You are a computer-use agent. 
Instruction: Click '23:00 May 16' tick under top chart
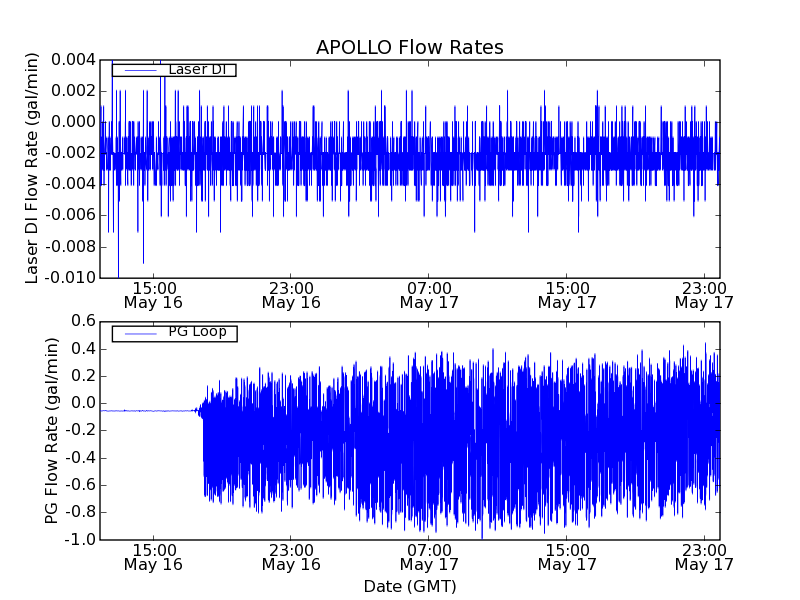click(291, 294)
